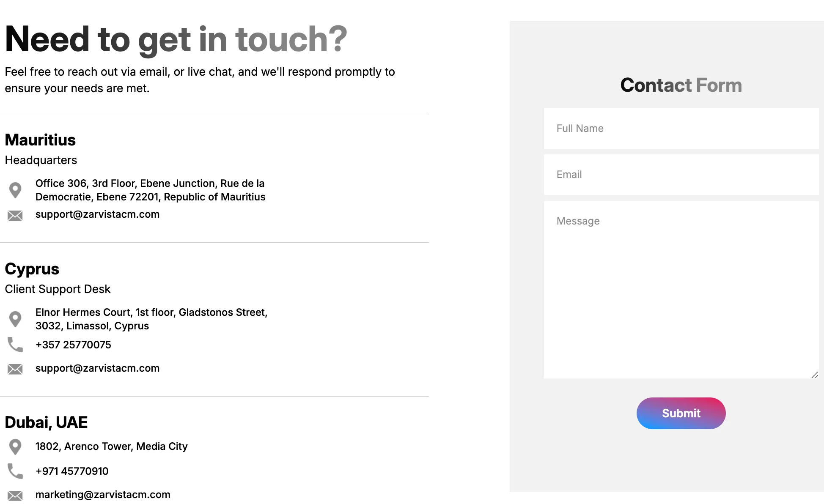Click the Cyprus location pin icon
The width and height of the screenshot is (824, 504).
coord(15,319)
